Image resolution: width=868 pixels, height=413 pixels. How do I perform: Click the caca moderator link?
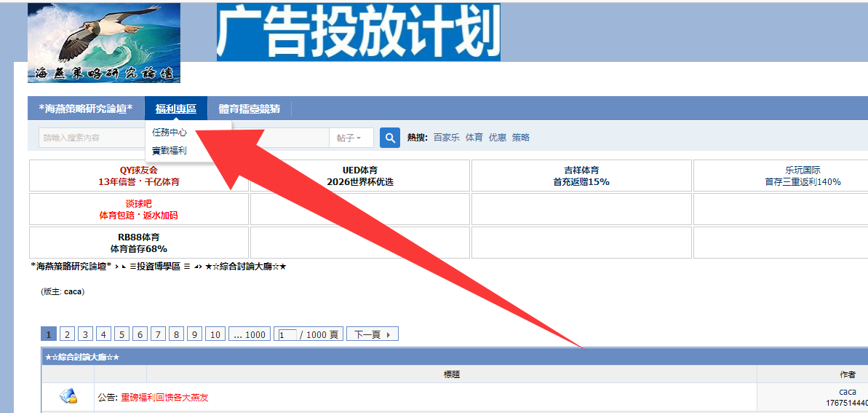tap(73, 291)
